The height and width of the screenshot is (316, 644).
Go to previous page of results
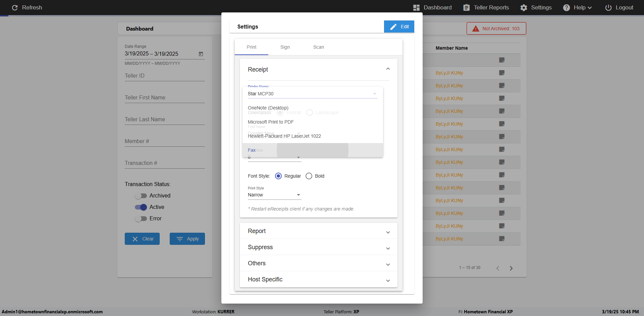498,268
